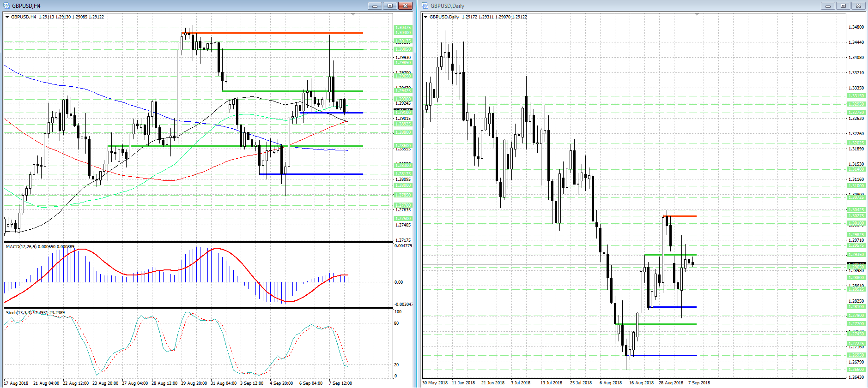Select the red horizontal line in the Daily chart

click(680, 216)
